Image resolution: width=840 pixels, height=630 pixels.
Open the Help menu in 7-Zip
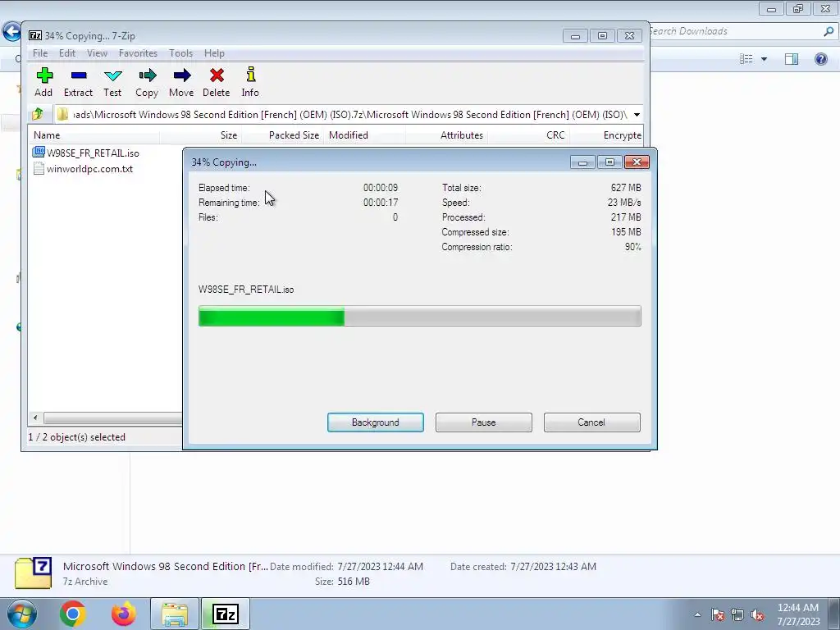click(x=214, y=53)
